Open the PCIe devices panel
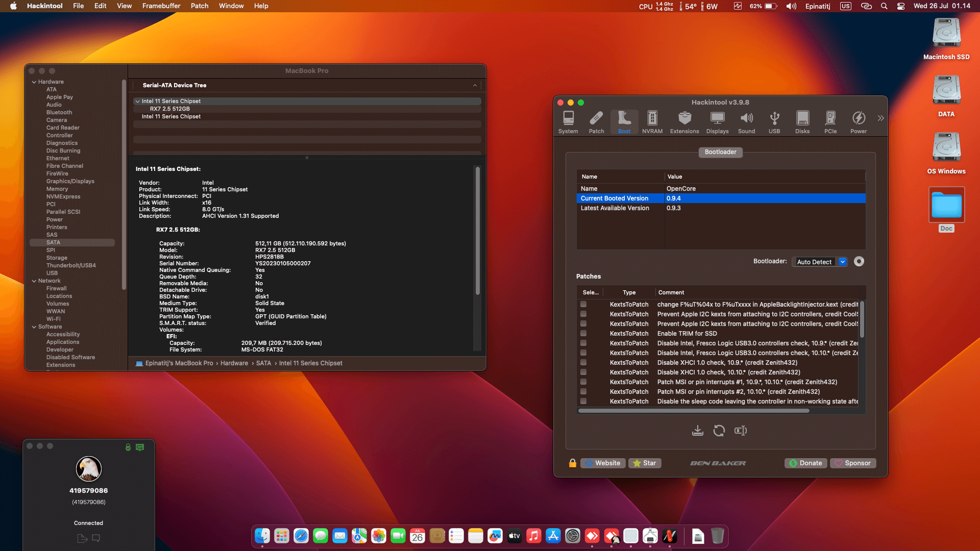Screen dimensions: 980x551 point(830,121)
